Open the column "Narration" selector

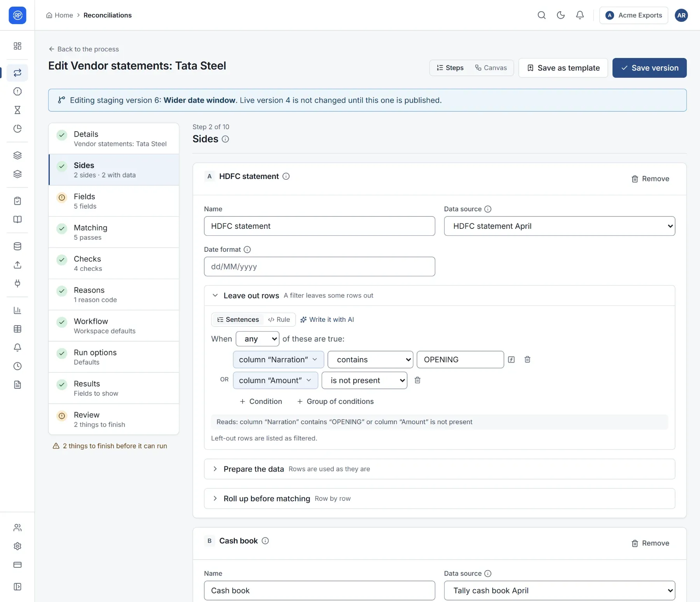[x=278, y=360]
